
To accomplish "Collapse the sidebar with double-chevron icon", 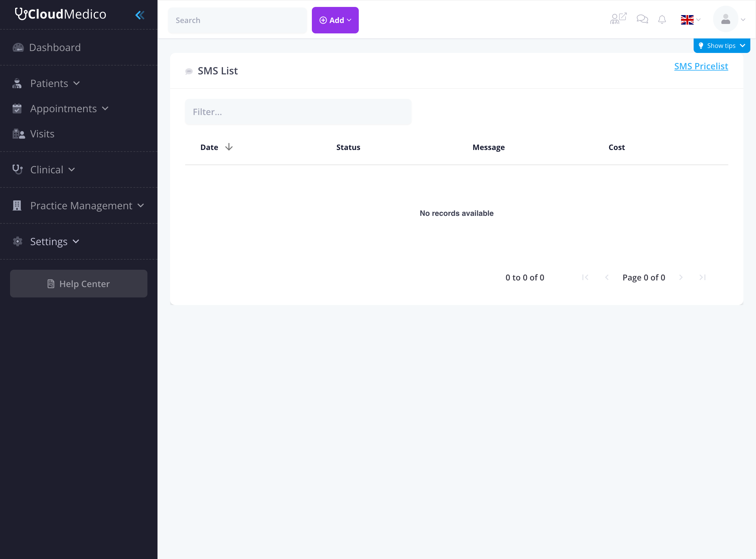I will click(140, 15).
